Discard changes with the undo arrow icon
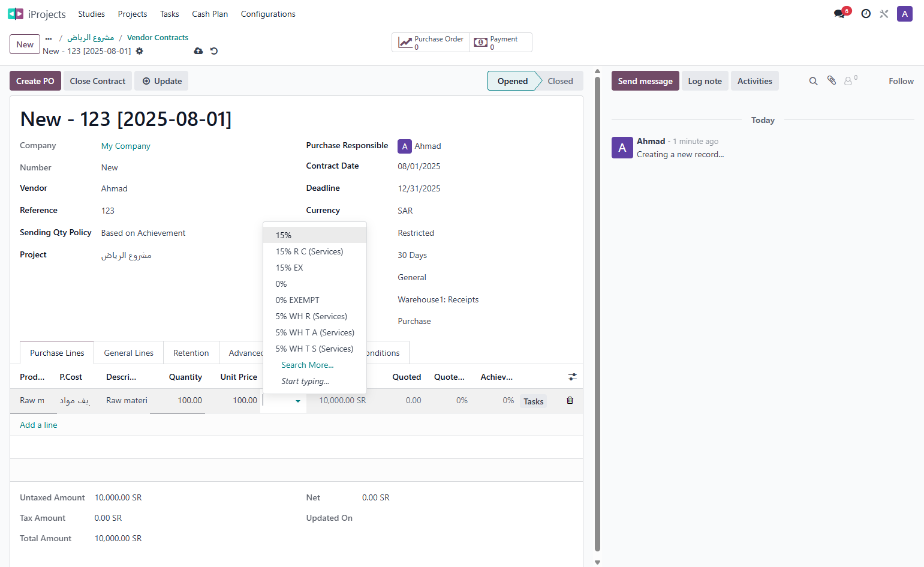 point(214,51)
